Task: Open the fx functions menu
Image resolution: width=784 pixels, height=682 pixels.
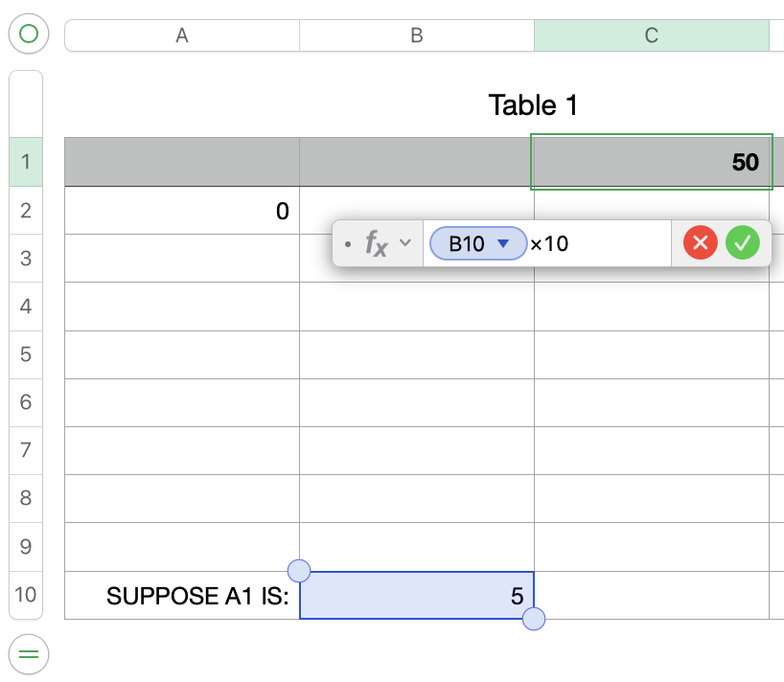Action: click(x=376, y=244)
